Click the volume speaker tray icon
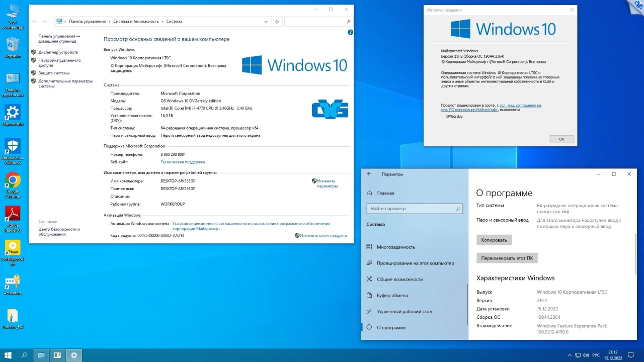The width and height of the screenshot is (644, 362). coord(585,355)
